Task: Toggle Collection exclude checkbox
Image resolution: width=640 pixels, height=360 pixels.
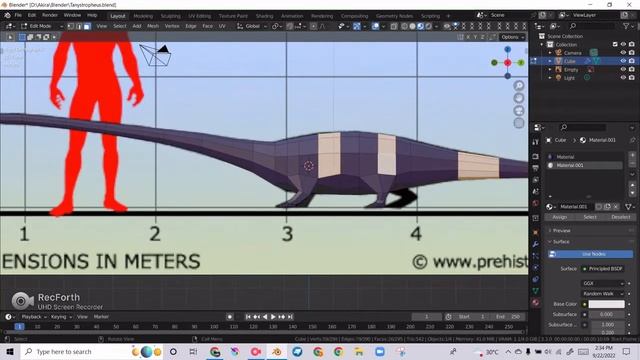Action: 615,44
